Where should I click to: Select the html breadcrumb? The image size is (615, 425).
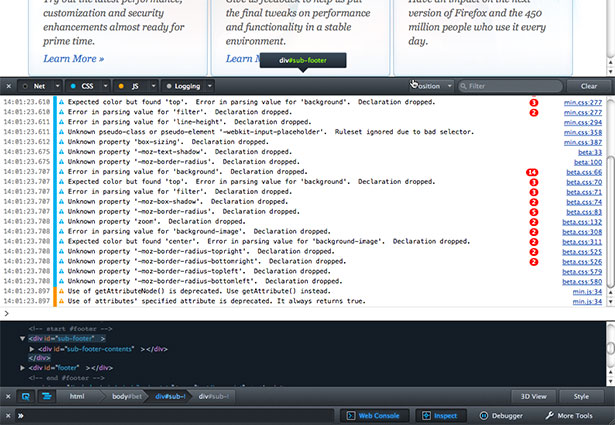point(77,396)
